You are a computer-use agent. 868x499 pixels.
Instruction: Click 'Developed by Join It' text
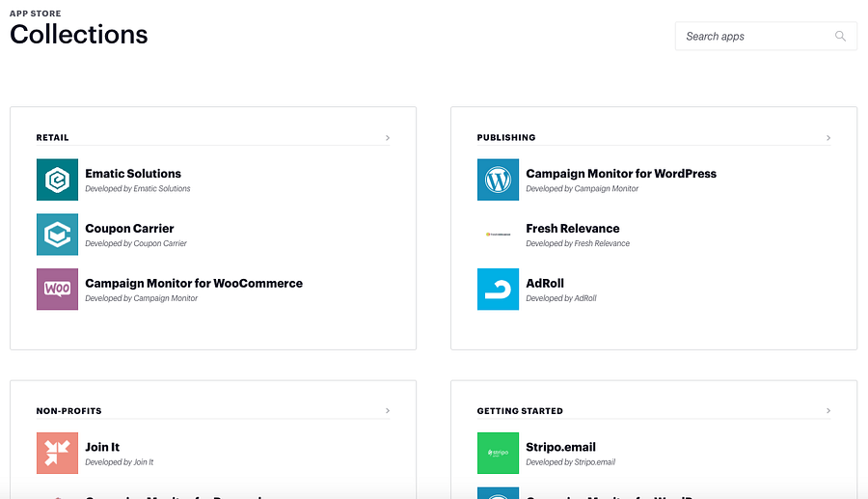pyautogui.click(x=119, y=462)
